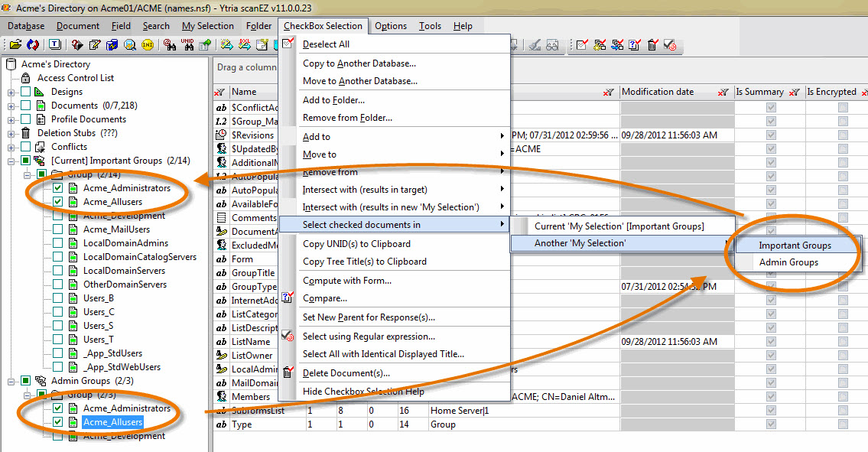Toggle the Acme_MailUsers checkbox
The image size is (868, 452).
pyautogui.click(x=58, y=229)
